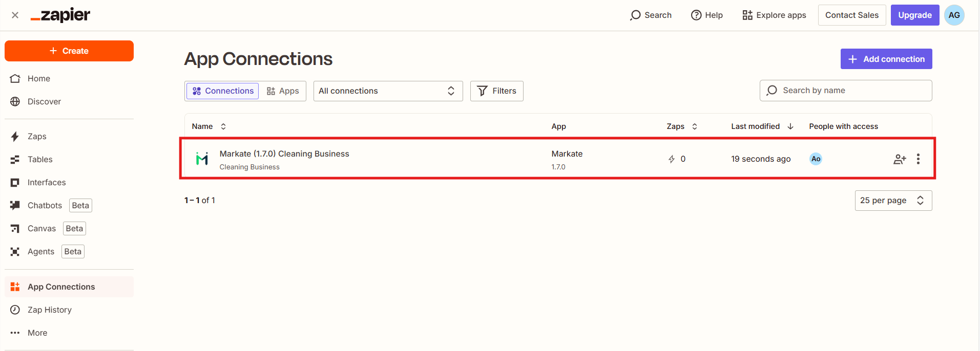Screen dimensions: 980x351
Task: Open the Help menu
Action: [707, 15]
